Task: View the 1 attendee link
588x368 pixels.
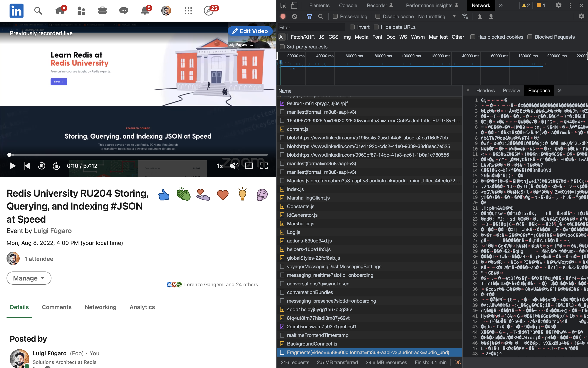Action: tap(39, 259)
